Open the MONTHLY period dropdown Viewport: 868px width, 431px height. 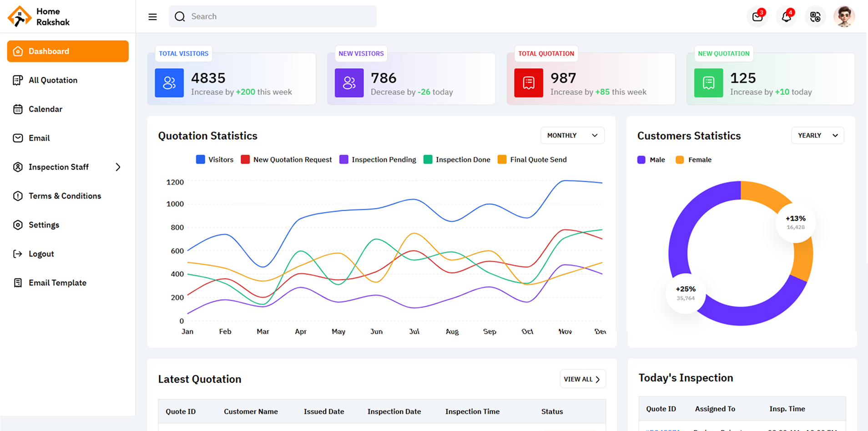(572, 136)
